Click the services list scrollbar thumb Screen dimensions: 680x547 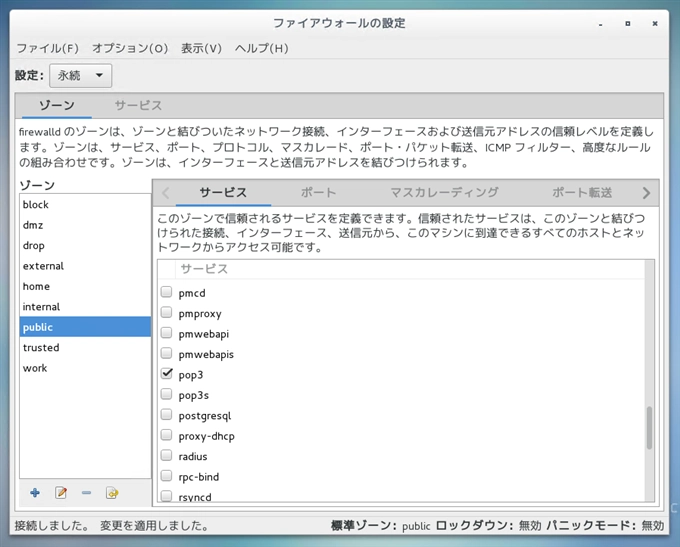tap(649, 428)
